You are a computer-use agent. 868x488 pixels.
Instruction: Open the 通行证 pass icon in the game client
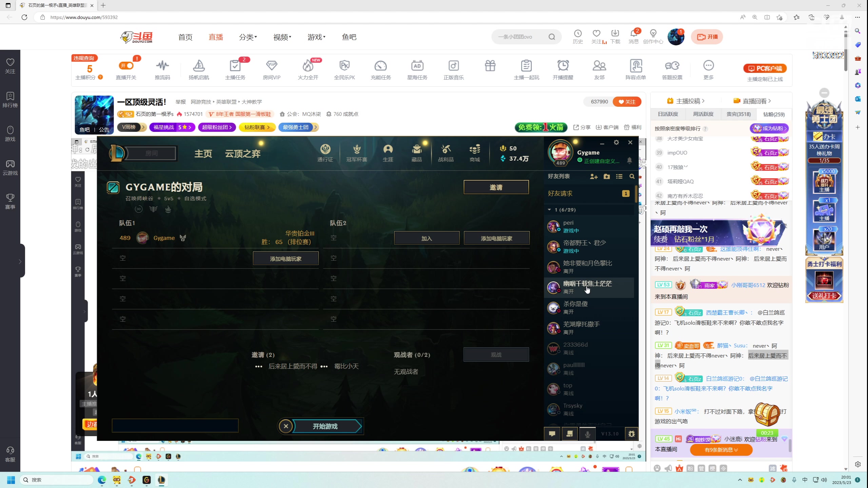tap(325, 152)
